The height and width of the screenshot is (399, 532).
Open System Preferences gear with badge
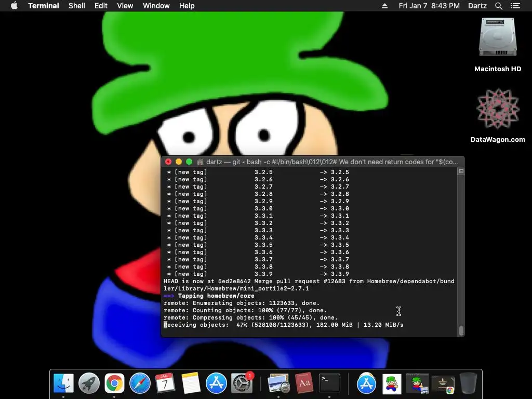pyautogui.click(x=242, y=383)
